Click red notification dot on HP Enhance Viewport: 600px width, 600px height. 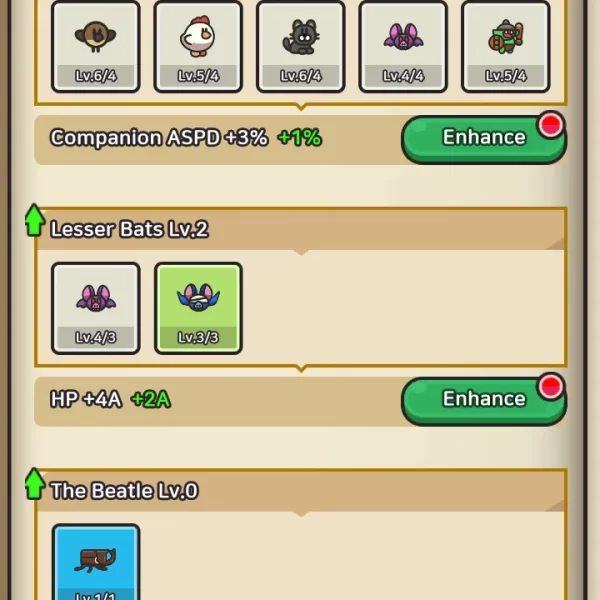(551, 386)
